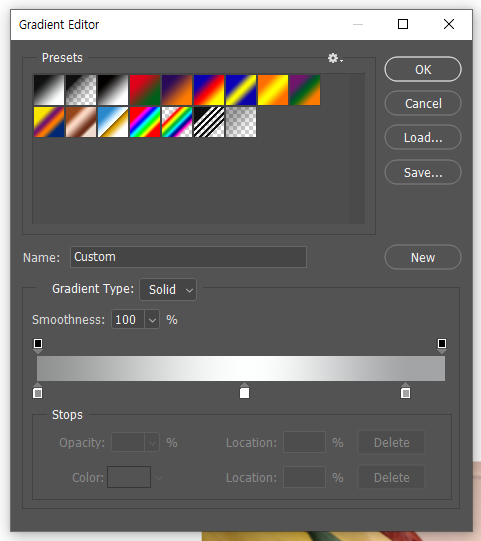Click the gradient preview bar
This screenshot has width=481, height=541.
(x=241, y=368)
